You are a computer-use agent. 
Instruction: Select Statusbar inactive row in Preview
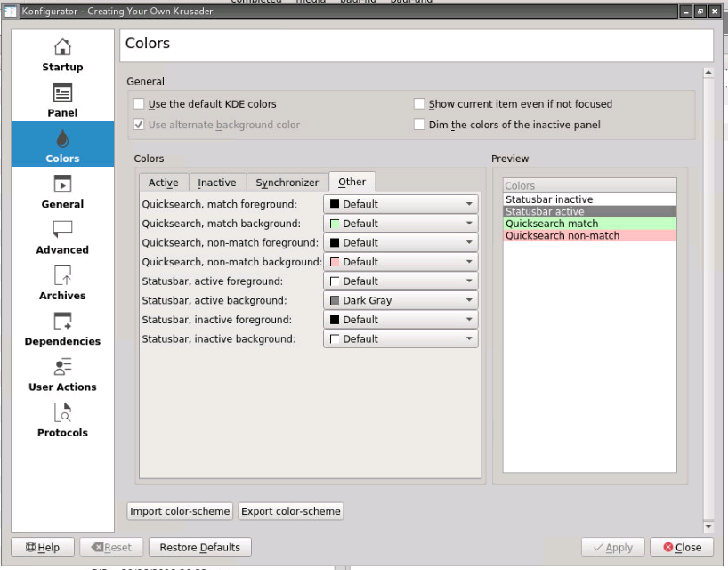click(590, 199)
